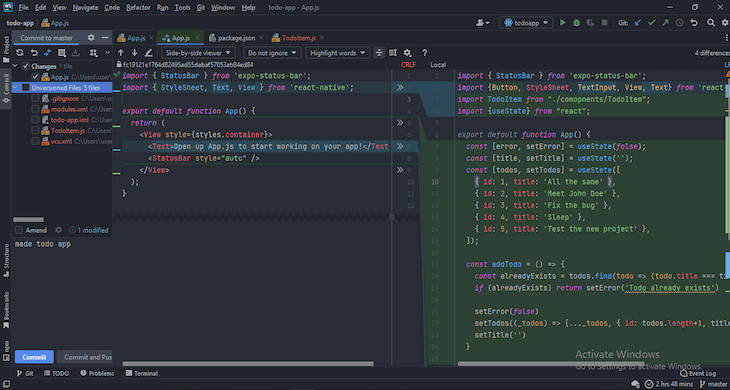
Task: Refresh changes in the Commit panel
Action: coord(20,53)
